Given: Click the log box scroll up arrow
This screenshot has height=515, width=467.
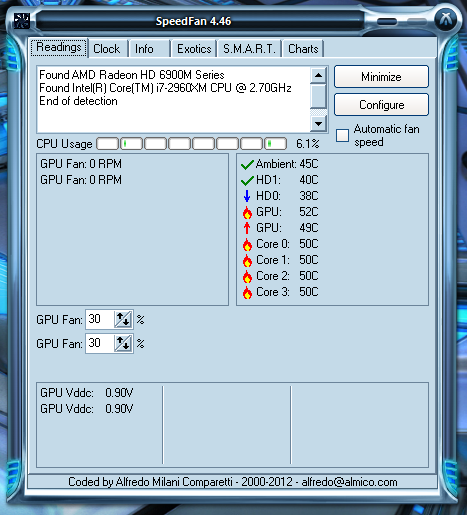Looking at the screenshot, I should pos(318,75).
